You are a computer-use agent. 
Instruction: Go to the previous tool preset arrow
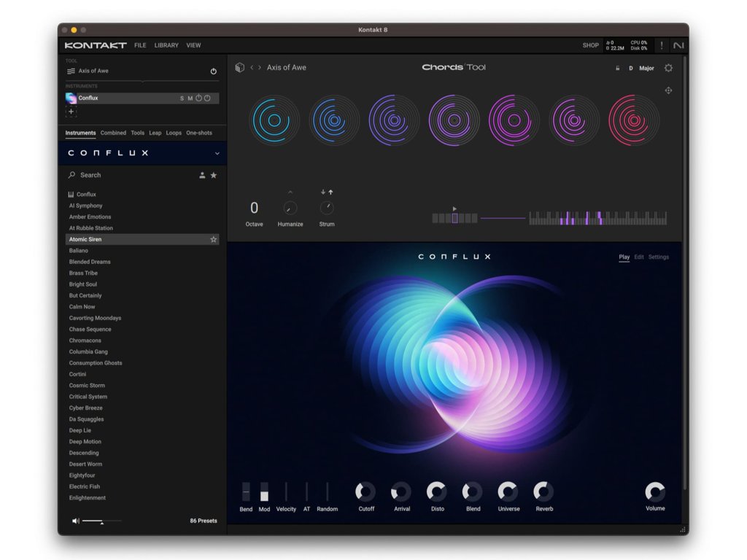252,68
